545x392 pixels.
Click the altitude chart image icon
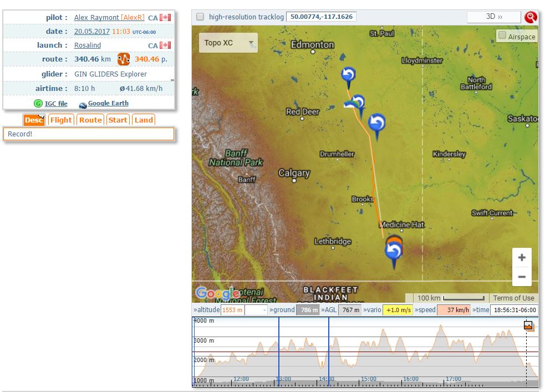(x=528, y=325)
